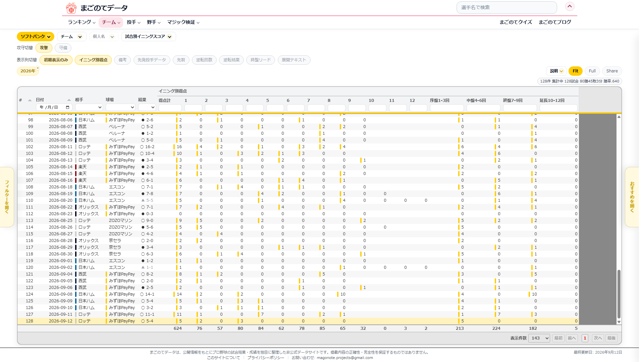This screenshot has height=362, width=644.
Task: Remove the 2026年 filter tag via x icon
Action: point(38,68)
